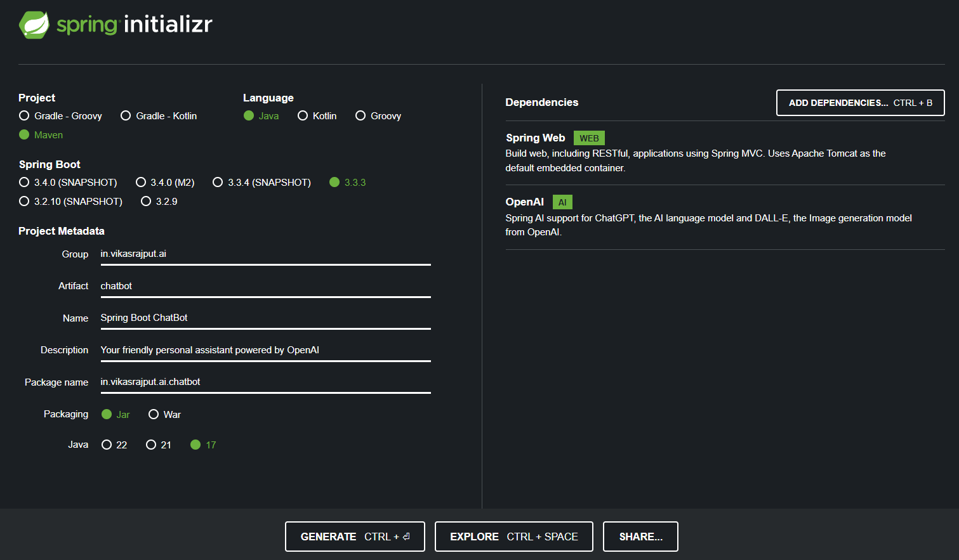Click the AI tag badge
Screen dimensions: 959x560
point(562,202)
